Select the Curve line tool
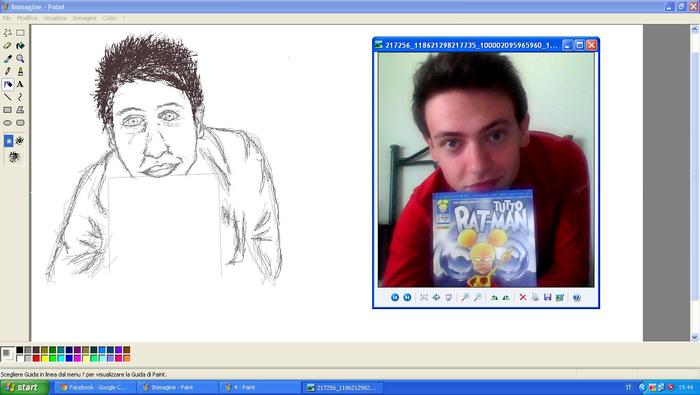Image resolution: width=700 pixels, height=395 pixels. point(20,97)
